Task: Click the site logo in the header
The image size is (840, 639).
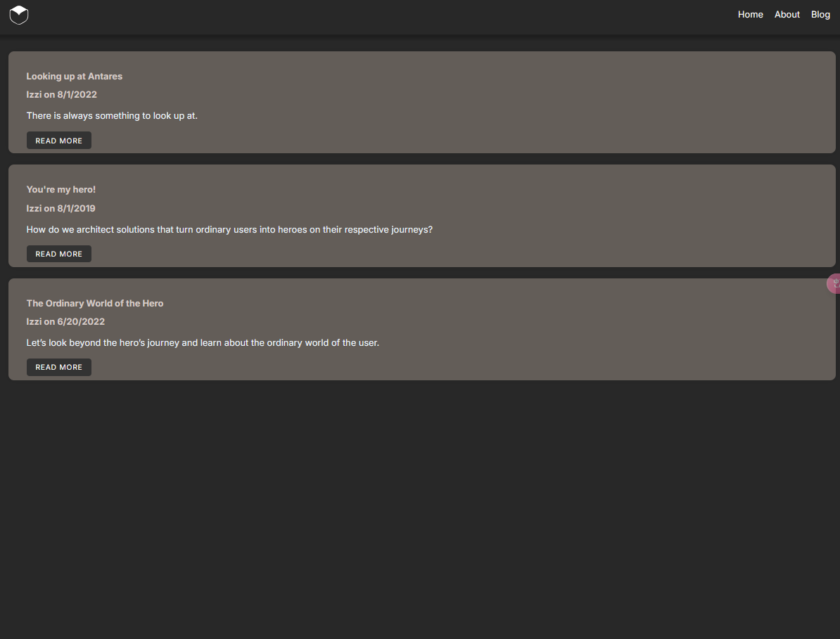Action: pos(19,15)
